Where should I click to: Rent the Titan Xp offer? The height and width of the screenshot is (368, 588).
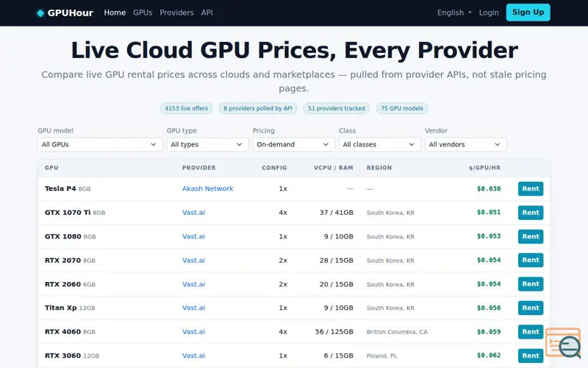(531, 308)
